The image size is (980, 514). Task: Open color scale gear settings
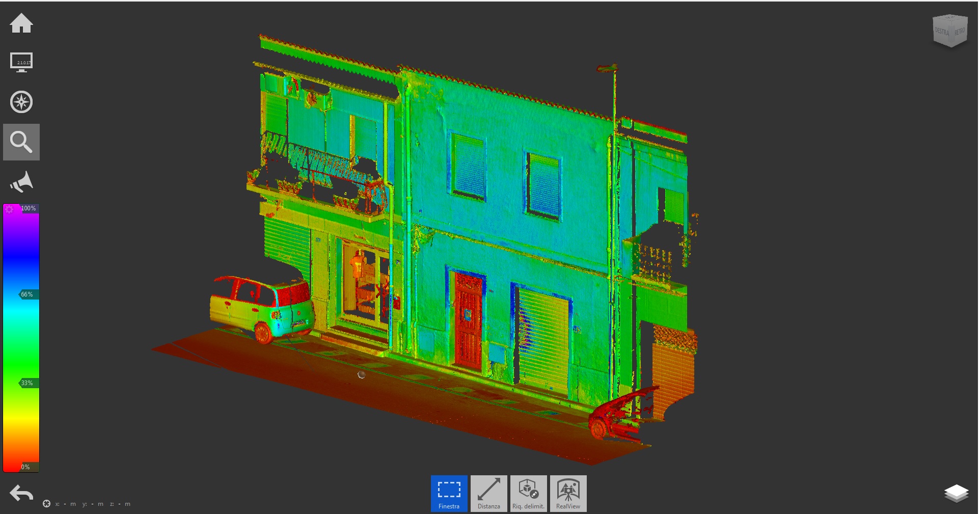[x=9, y=209]
